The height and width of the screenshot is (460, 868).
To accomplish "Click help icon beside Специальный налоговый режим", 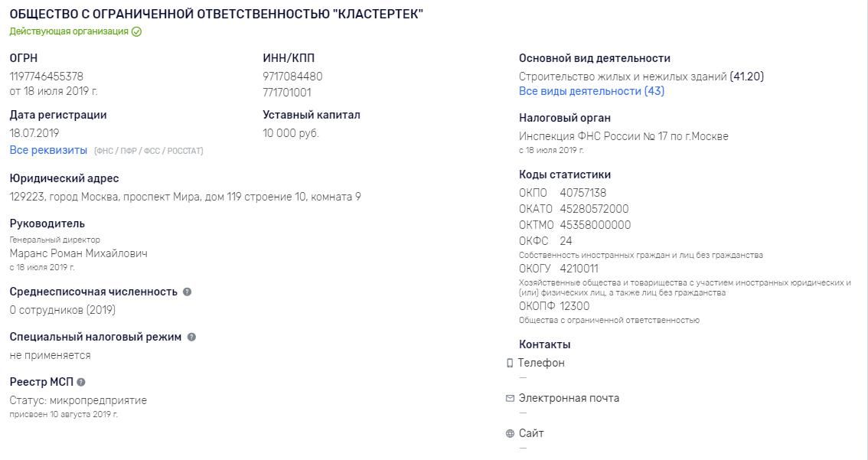I will [x=191, y=337].
